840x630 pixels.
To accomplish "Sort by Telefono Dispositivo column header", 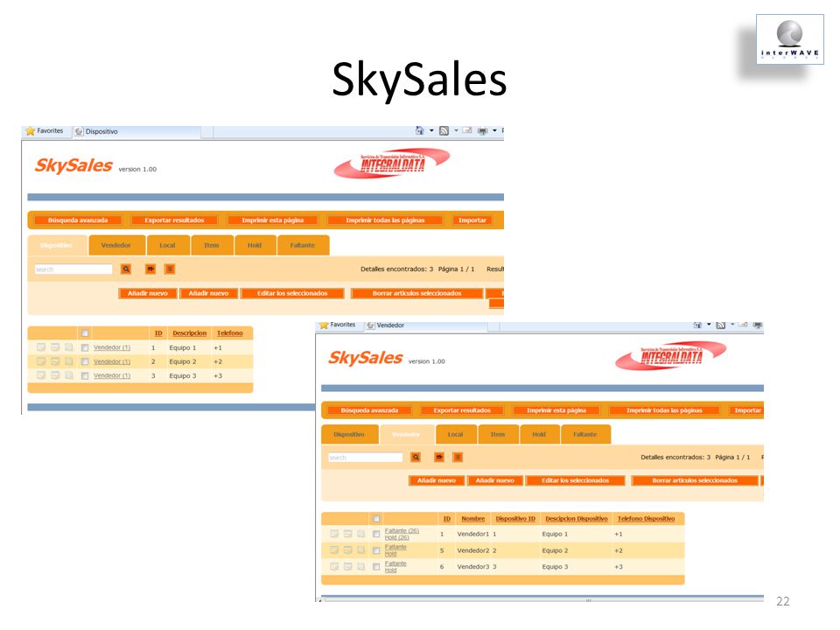I will click(x=646, y=519).
